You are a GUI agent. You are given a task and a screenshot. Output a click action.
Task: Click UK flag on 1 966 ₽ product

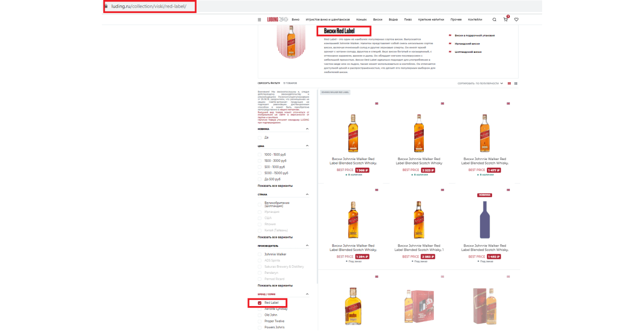coord(376,103)
